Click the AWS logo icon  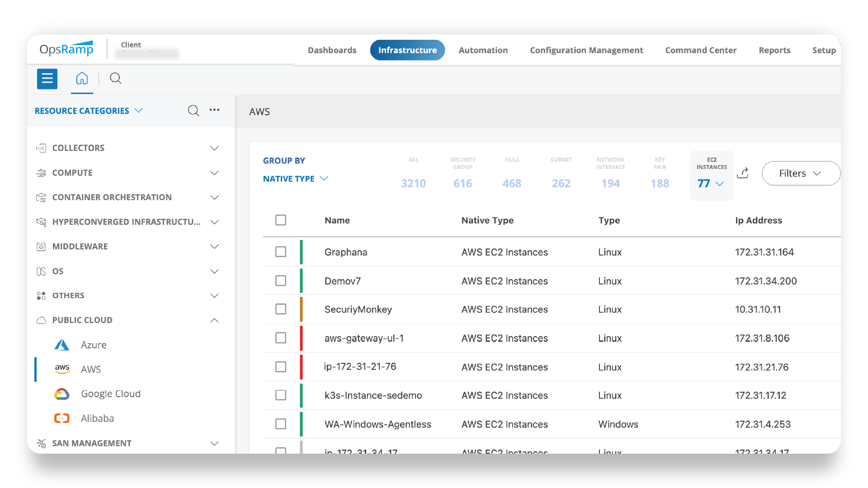pyautogui.click(x=62, y=369)
